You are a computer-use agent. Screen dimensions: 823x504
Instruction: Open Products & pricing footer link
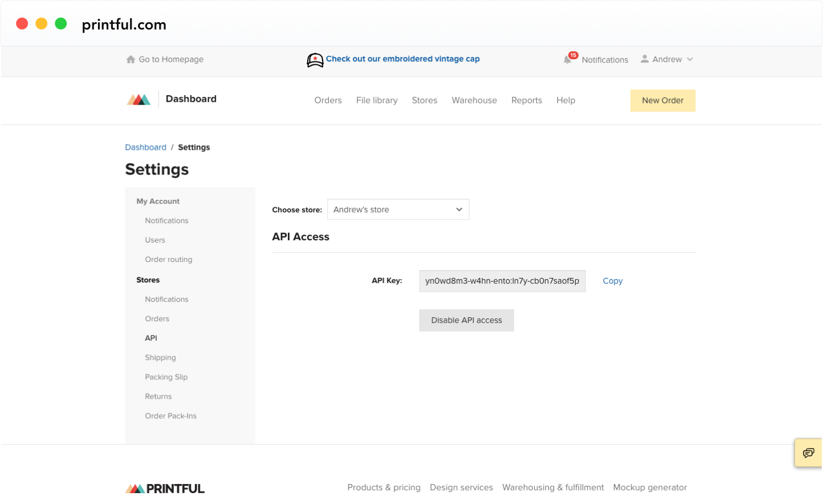[x=384, y=487]
